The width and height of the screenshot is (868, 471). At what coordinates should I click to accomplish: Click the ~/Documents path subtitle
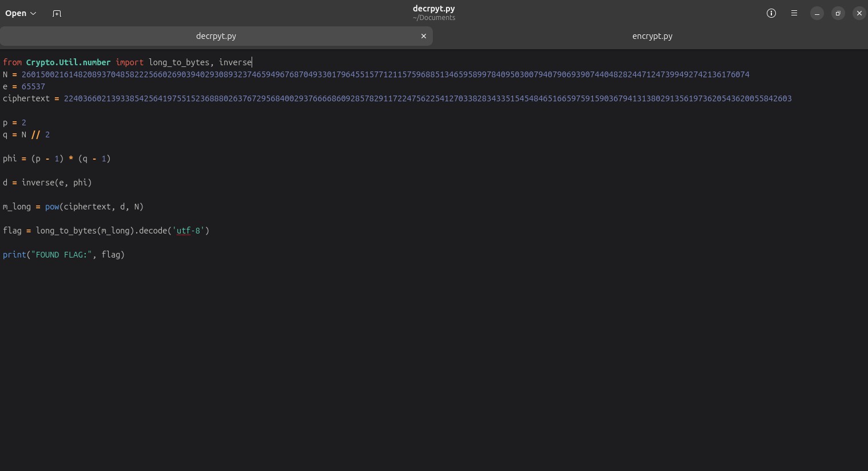[434, 18]
